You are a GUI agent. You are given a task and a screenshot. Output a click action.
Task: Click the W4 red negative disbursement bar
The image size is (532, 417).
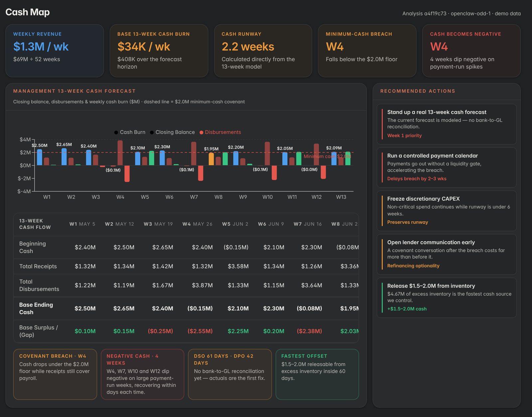point(127,173)
